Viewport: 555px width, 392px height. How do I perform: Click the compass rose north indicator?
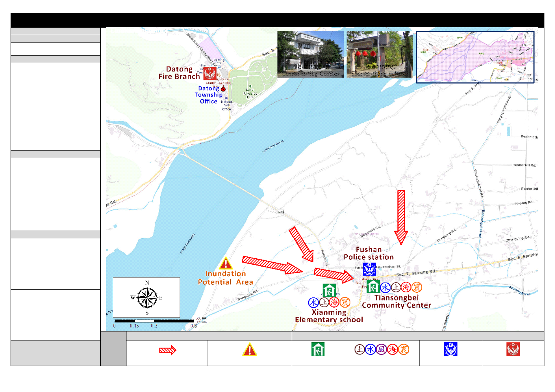pos(147,283)
